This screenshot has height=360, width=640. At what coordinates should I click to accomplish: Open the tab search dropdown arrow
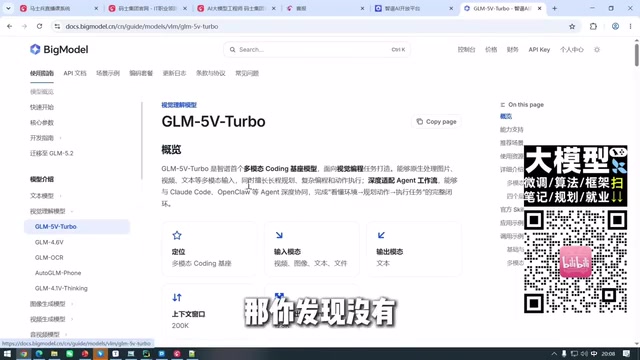[8, 8]
